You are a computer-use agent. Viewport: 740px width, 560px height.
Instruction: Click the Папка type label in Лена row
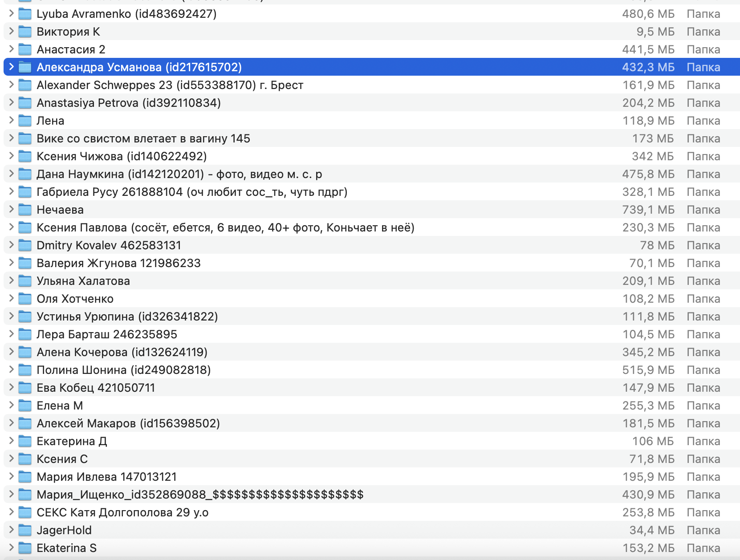(x=703, y=121)
